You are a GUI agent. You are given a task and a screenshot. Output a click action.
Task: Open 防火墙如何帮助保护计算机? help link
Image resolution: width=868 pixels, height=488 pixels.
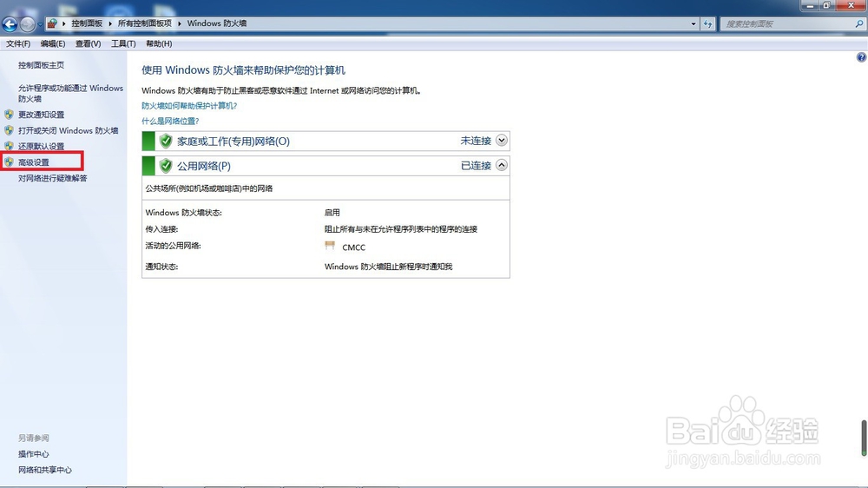click(189, 106)
